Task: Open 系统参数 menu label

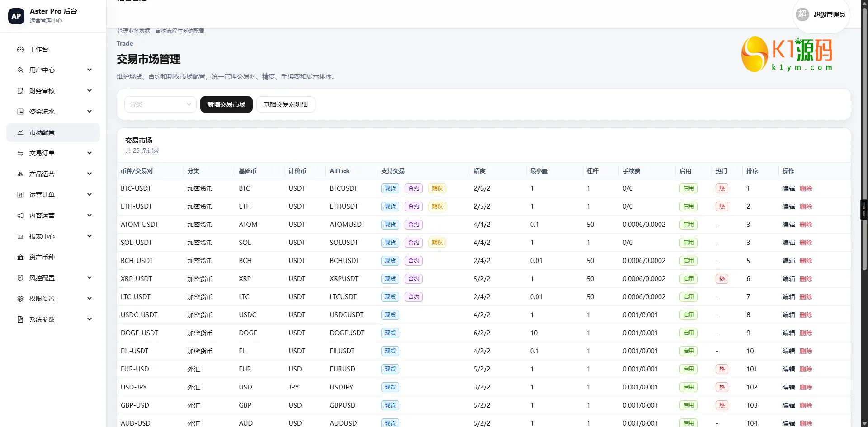Action: 42,319
